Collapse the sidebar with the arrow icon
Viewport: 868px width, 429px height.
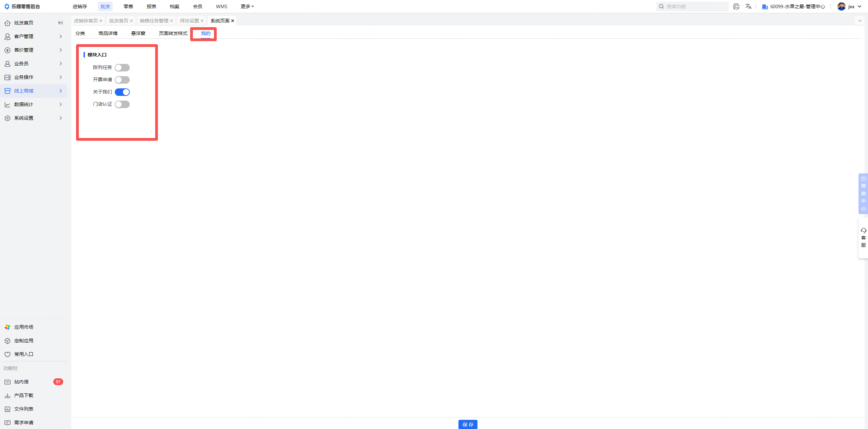[x=60, y=23]
